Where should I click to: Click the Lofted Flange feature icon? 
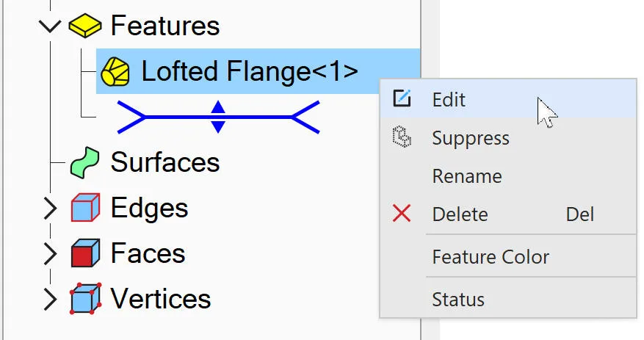pyautogui.click(x=115, y=71)
